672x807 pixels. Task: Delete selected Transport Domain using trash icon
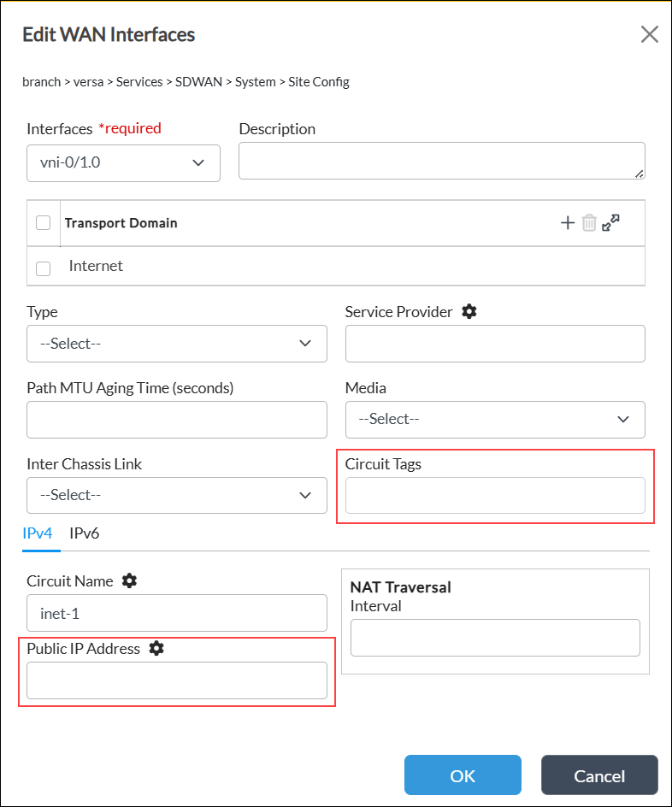589,223
